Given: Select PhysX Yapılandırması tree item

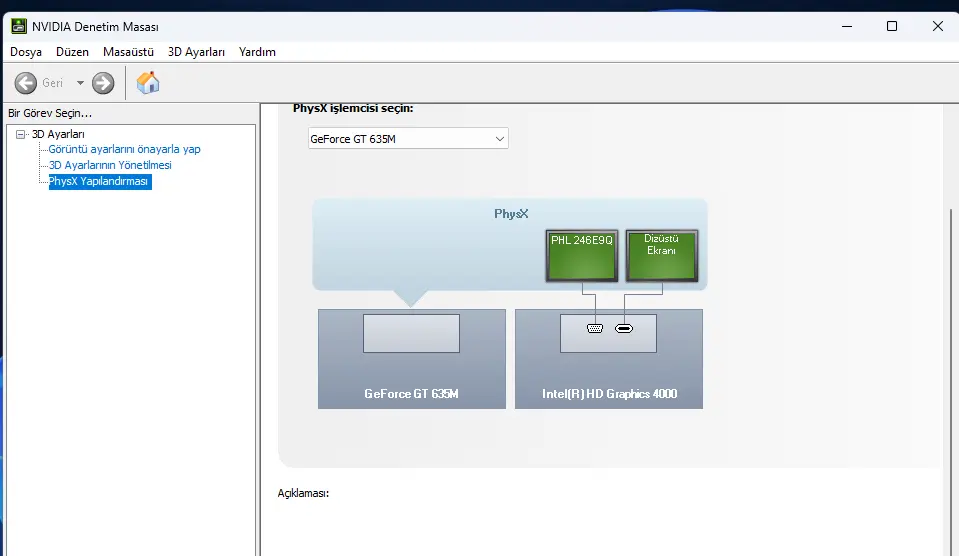Looking at the screenshot, I should pyautogui.click(x=100, y=182).
